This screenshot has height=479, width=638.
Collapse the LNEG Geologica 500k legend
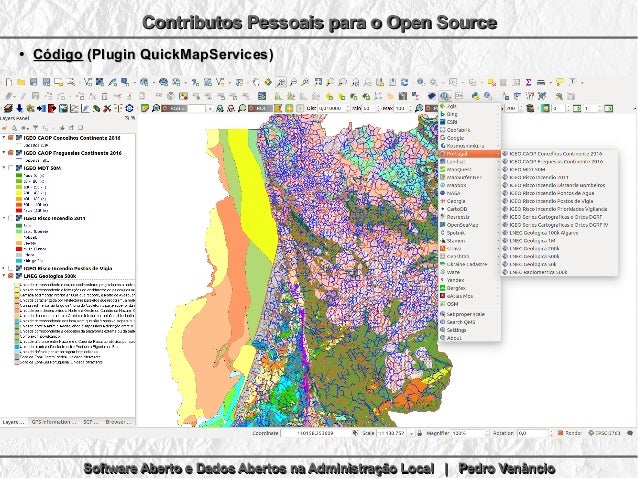click(x=4, y=276)
